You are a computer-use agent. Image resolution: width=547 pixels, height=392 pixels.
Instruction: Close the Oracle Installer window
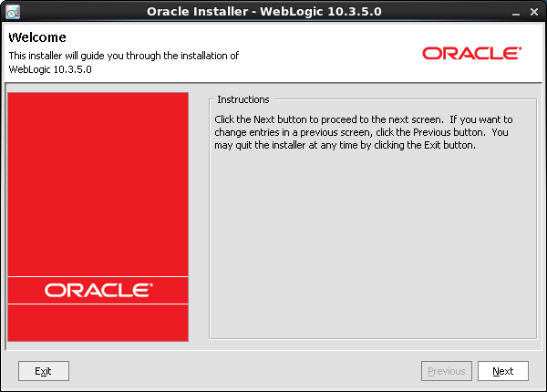(x=534, y=12)
